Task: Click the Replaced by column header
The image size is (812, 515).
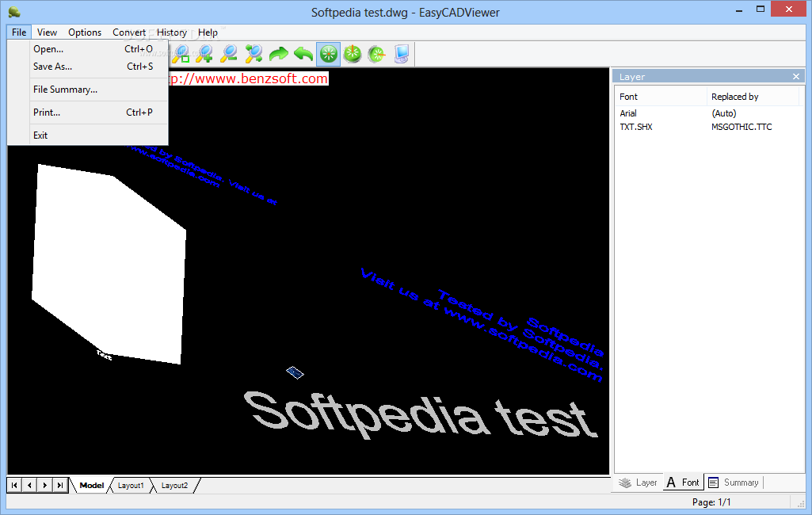Action: [753, 97]
